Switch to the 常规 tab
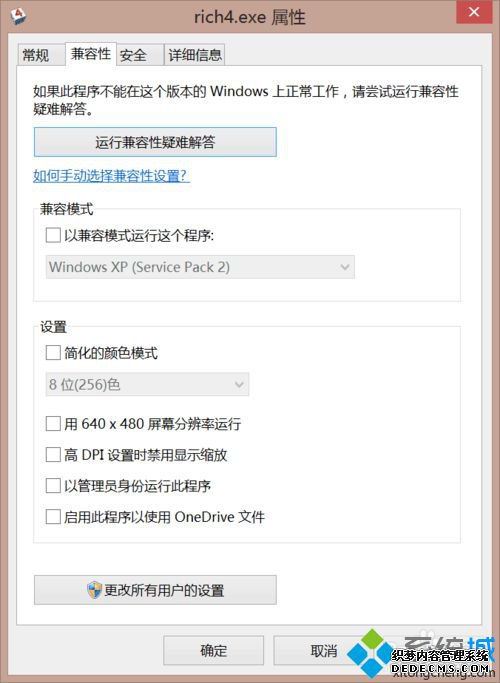Viewport: 500px width, 683px height. click(36, 55)
